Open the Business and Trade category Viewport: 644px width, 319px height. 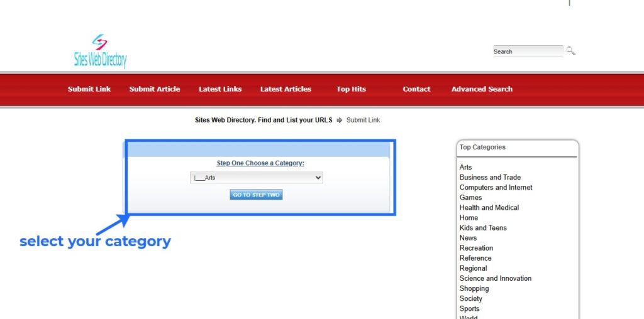[490, 177]
